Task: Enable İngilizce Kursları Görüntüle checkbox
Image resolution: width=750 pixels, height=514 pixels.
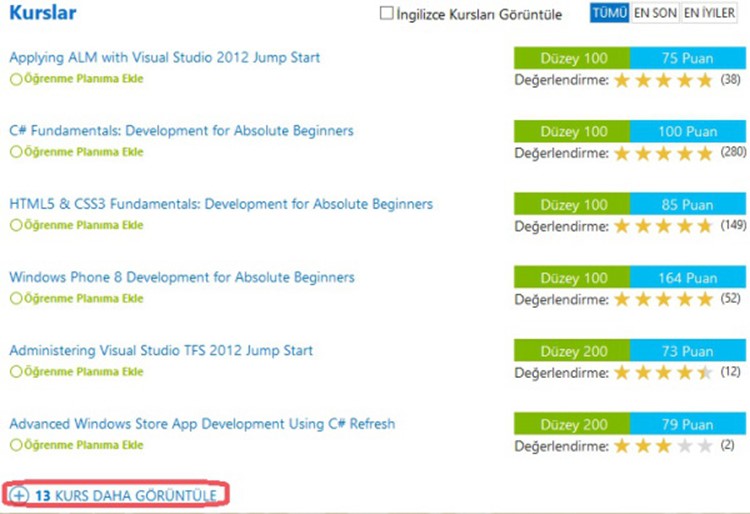Action: point(386,13)
